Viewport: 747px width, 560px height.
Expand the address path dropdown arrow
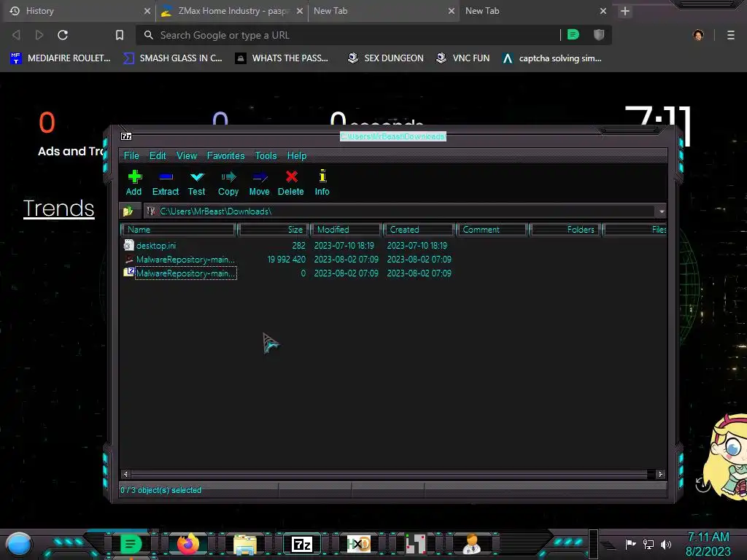[662, 211]
